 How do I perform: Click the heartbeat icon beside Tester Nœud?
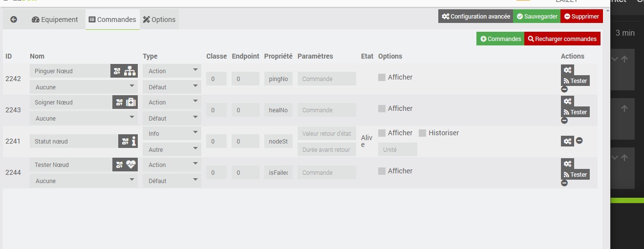point(130,165)
